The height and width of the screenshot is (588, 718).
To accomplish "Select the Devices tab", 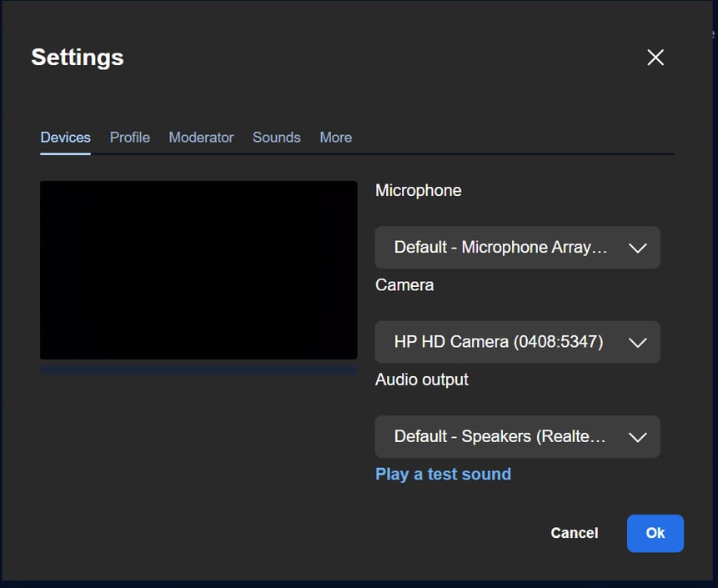I will [65, 138].
